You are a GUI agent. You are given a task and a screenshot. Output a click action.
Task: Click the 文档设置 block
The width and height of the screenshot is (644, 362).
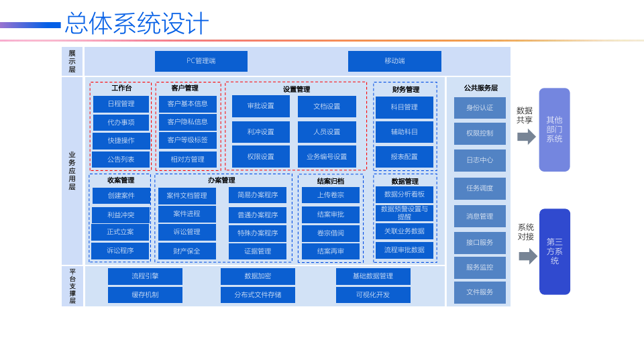point(327,107)
